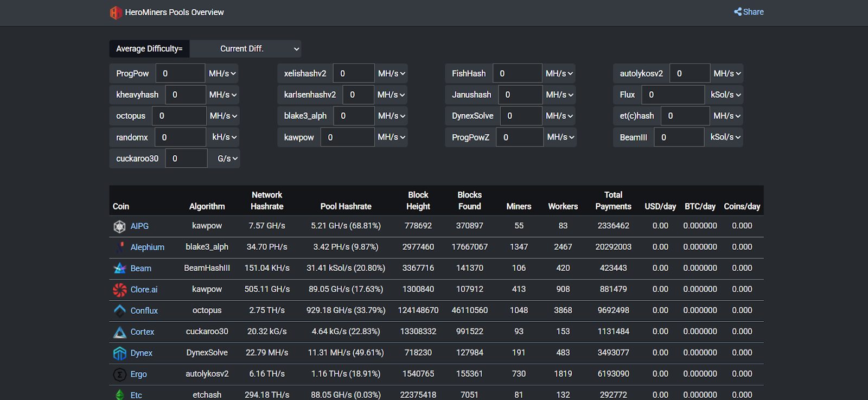Click the HeroMiners logo icon

pos(116,12)
